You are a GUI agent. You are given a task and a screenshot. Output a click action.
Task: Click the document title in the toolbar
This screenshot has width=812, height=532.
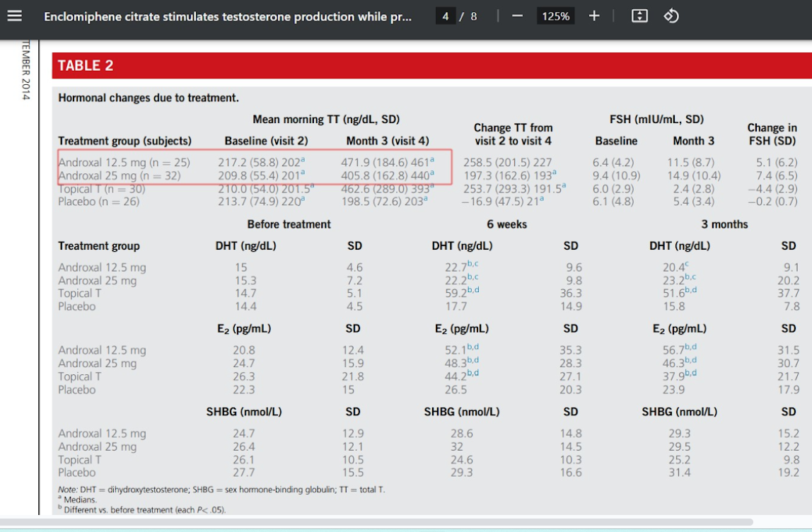click(228, 16)
